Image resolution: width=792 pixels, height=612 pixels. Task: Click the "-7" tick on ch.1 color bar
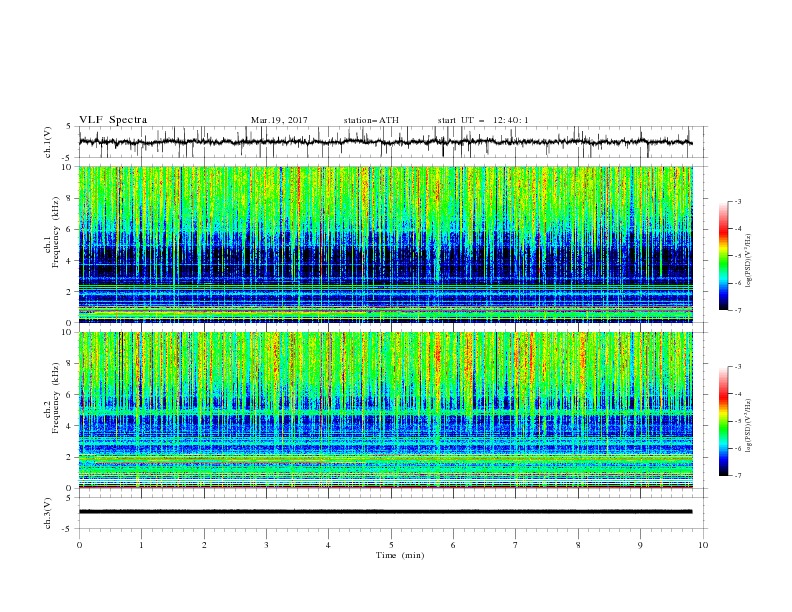coord(738,310)
